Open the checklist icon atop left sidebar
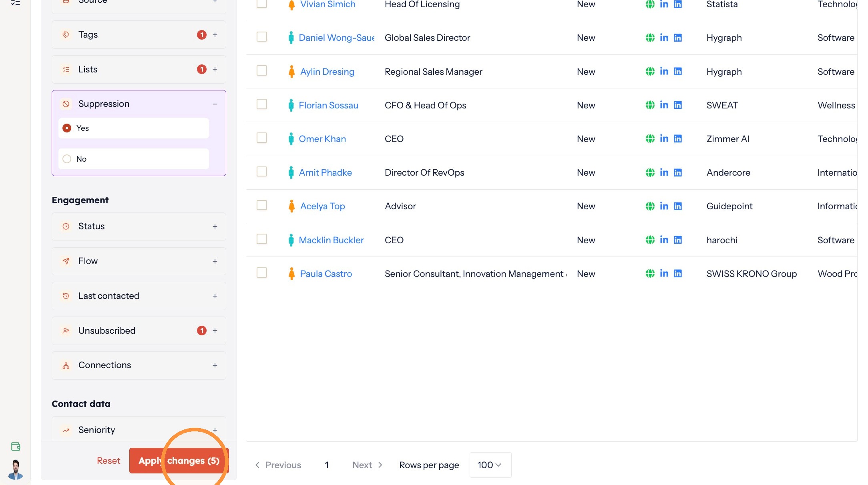Viewport: 868px width, 485px height. (x=16, y=2)
